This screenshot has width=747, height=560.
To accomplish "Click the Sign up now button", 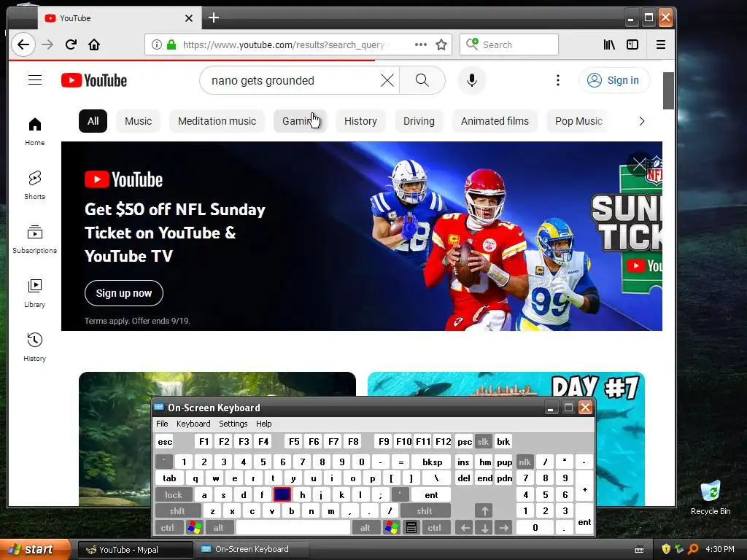I will [x=124, y=293].
